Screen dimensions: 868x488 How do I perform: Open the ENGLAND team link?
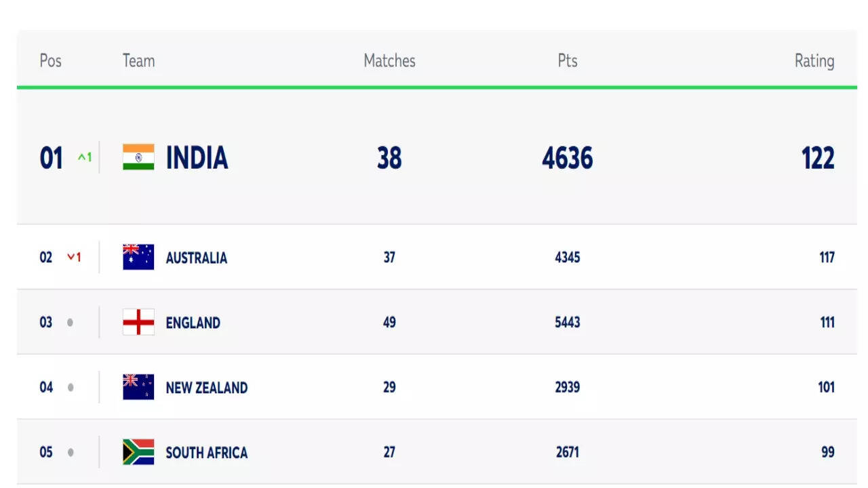193,323
